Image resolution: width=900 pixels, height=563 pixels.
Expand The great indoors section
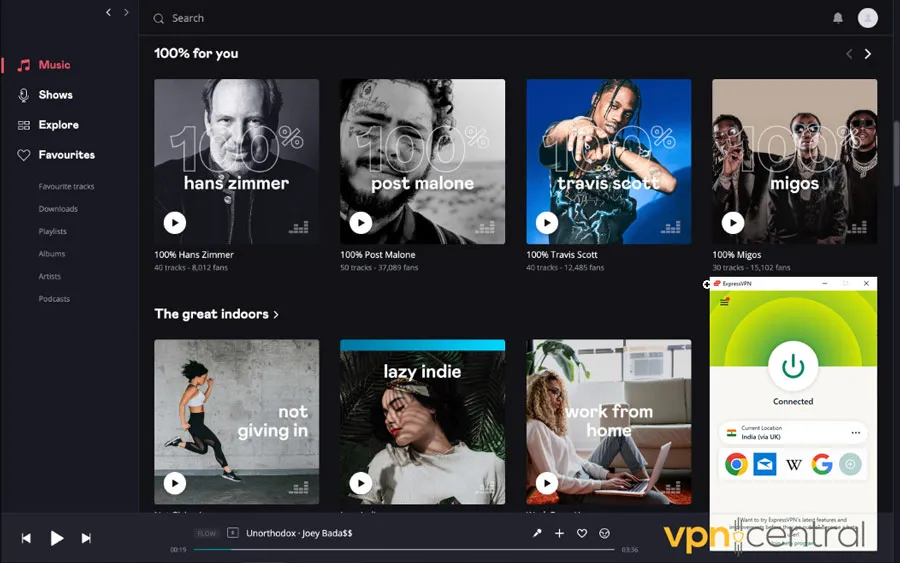216,314
